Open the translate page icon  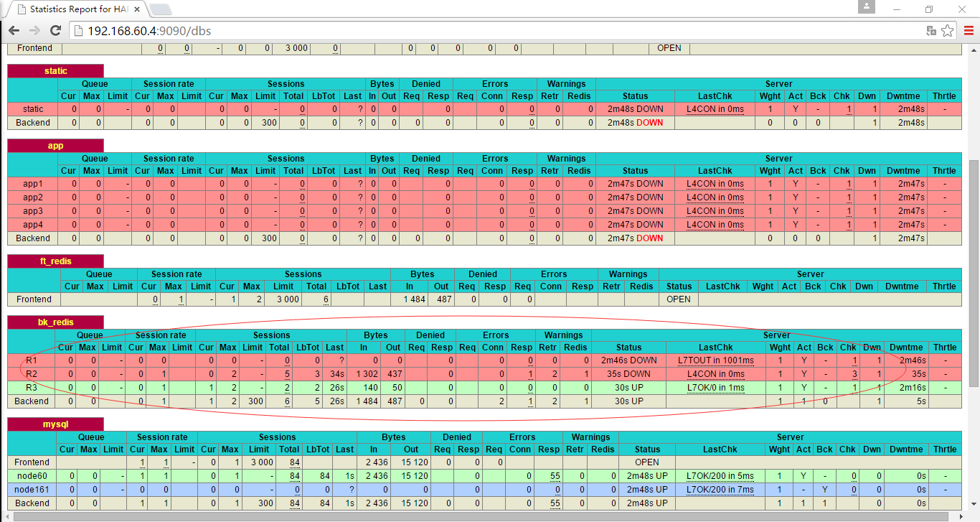(x=931, y=31)
